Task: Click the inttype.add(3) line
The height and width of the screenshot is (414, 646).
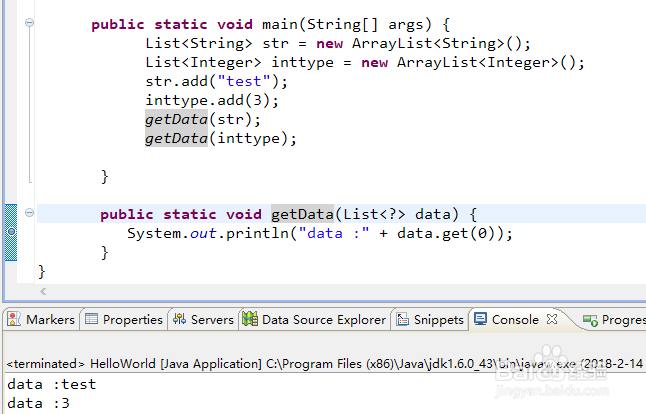Action: coord(212,100)
